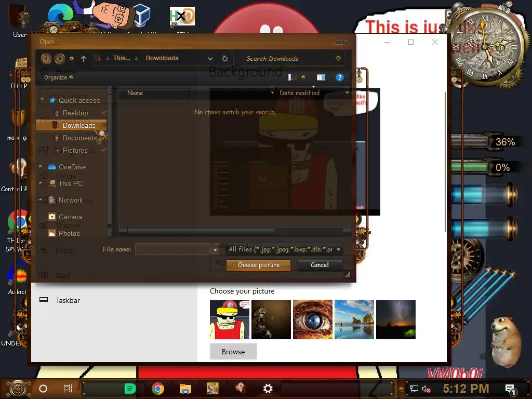
Task: Open Desktop in the navigation pane
Action: point(75,113)
